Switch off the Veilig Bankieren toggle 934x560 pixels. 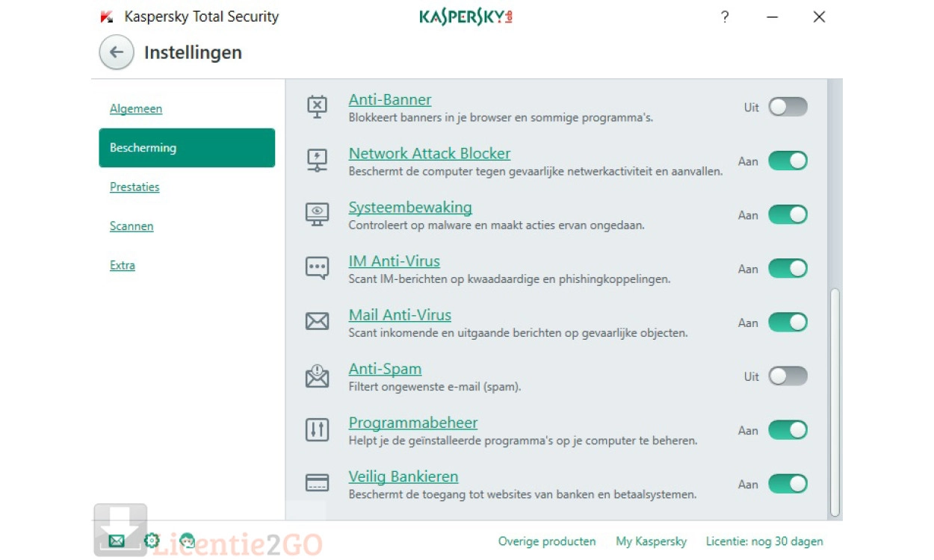click(x=788, y=484)
